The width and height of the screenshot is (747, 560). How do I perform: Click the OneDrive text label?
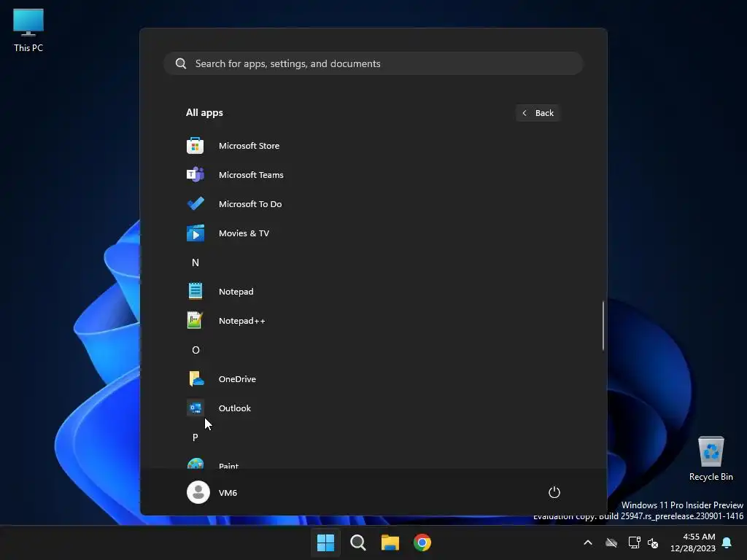click(x=237, y=379)
